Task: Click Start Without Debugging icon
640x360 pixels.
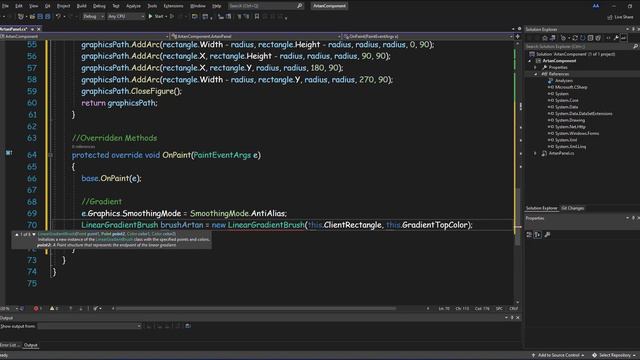Action: coord(172,17)
